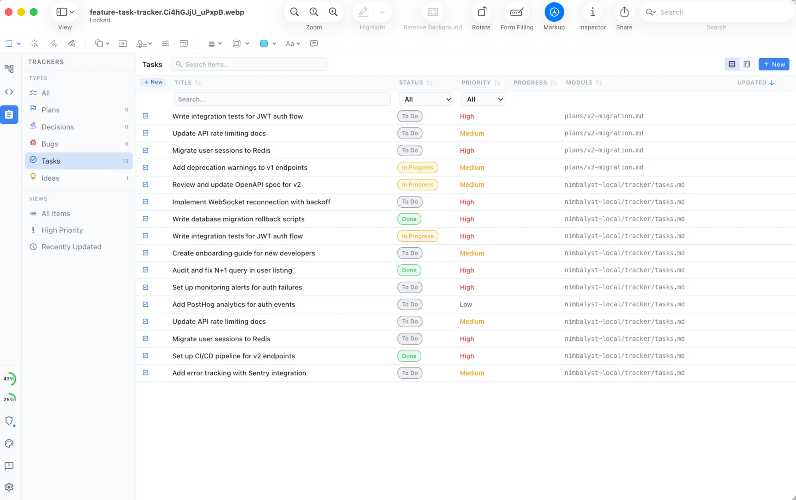
Task: Click the 'Done' status on rollback scripts task
Action: pos(409,219)
